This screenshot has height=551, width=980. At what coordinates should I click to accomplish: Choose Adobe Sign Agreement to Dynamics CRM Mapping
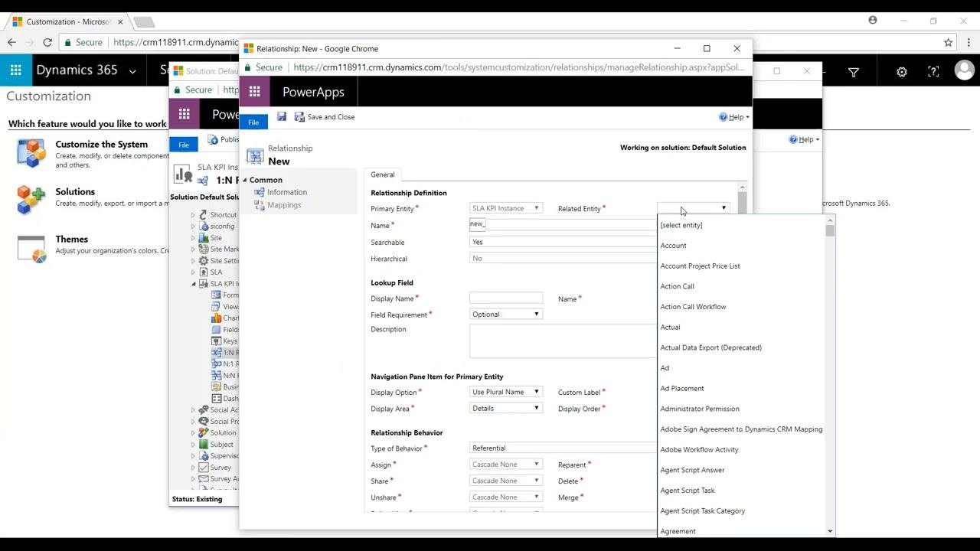tap(741, 429)
